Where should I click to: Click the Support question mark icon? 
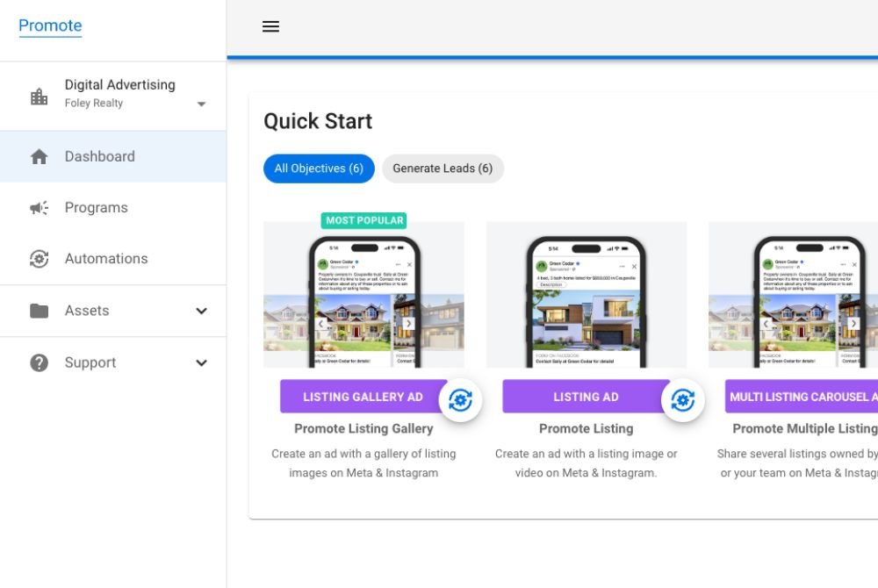(39, 362)
